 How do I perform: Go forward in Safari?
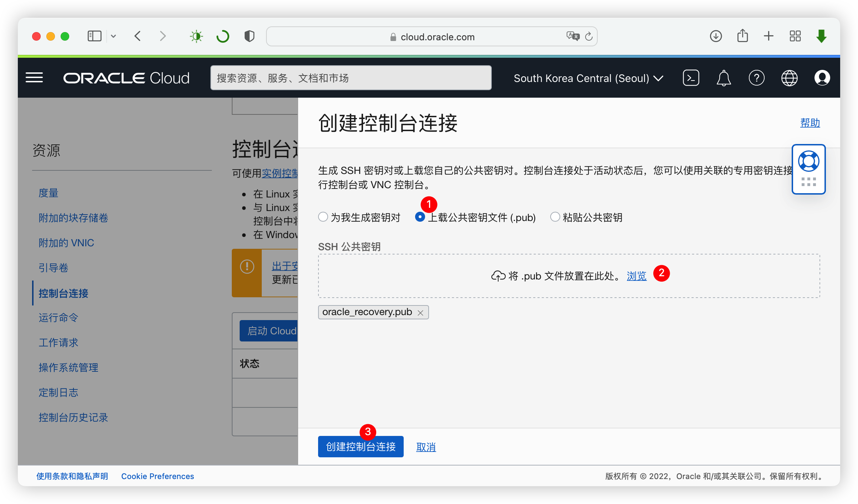(x=163, y=36)
